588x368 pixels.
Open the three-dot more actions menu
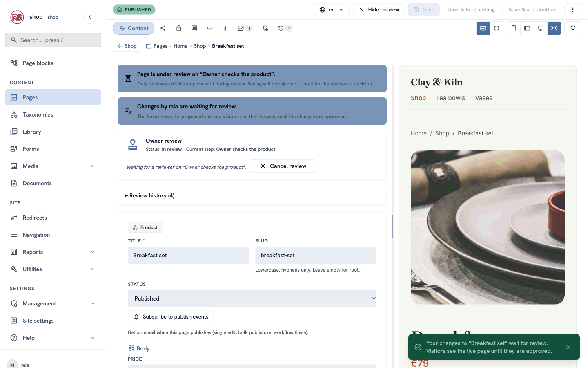pyautogui.click(x=573, y=10)
